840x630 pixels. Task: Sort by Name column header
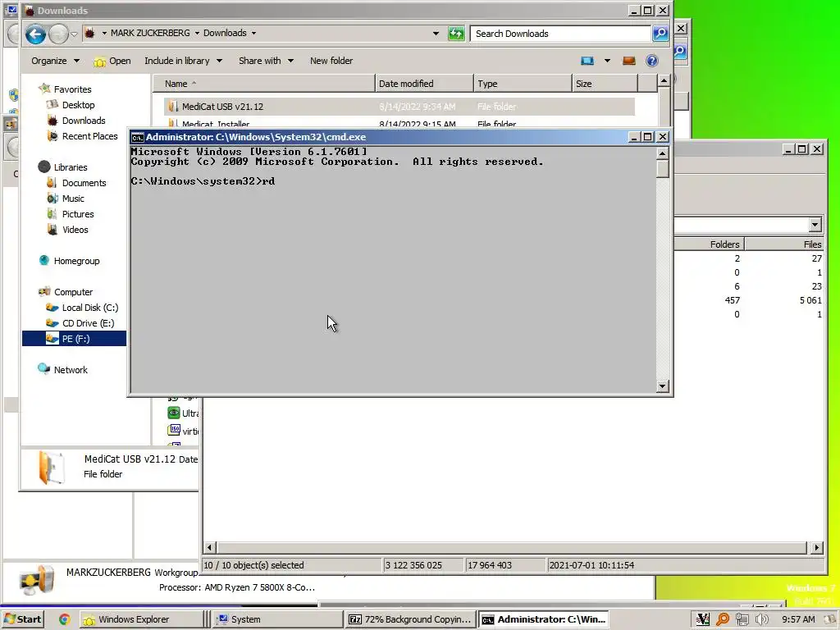pos(264,84)
